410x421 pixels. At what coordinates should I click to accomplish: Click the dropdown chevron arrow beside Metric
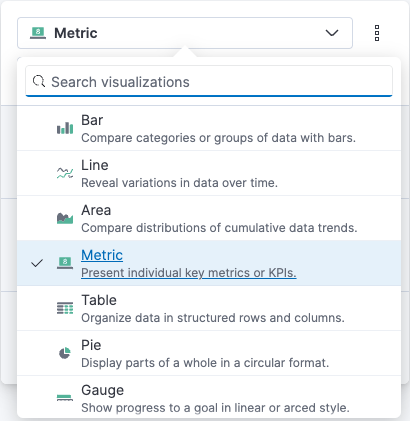332,33
